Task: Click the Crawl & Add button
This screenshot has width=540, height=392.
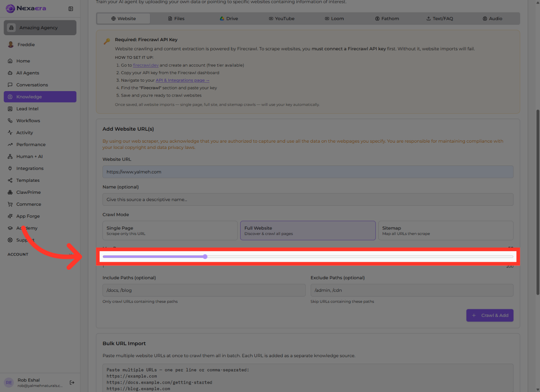Action: click(490, 315)
